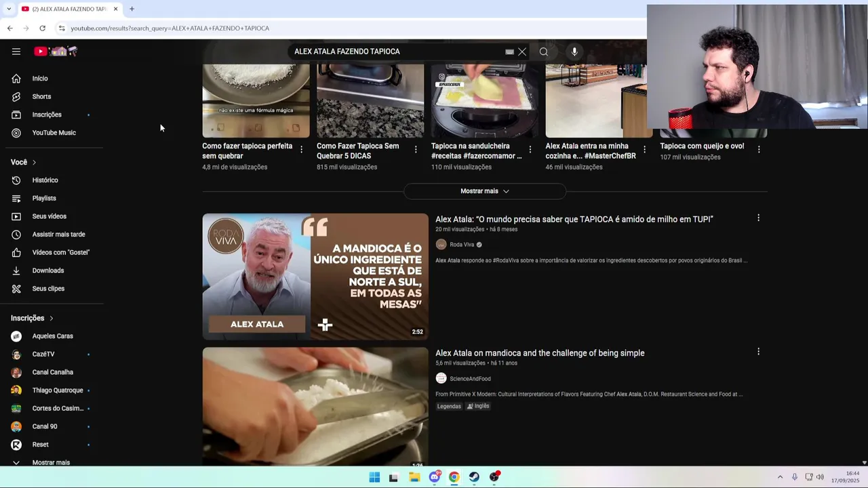Open the tab search dropdown arrow

8,9
